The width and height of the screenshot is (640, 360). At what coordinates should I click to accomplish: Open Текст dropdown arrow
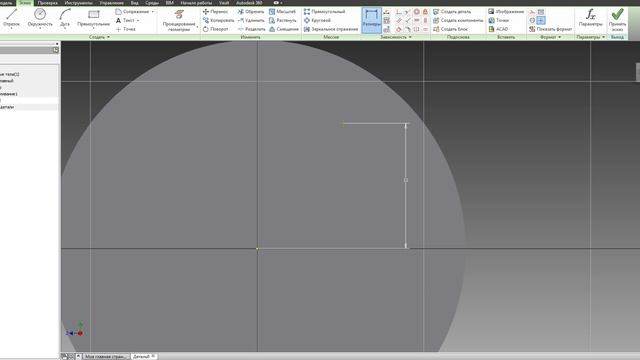pos(138,20)
